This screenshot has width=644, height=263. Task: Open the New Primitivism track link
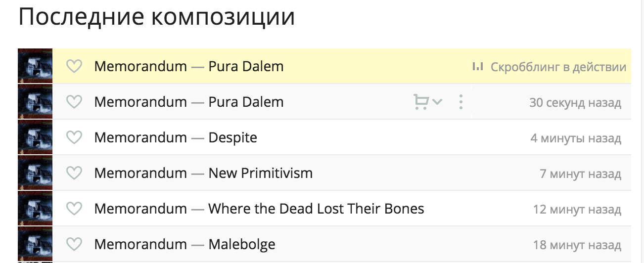pos(261,173)
